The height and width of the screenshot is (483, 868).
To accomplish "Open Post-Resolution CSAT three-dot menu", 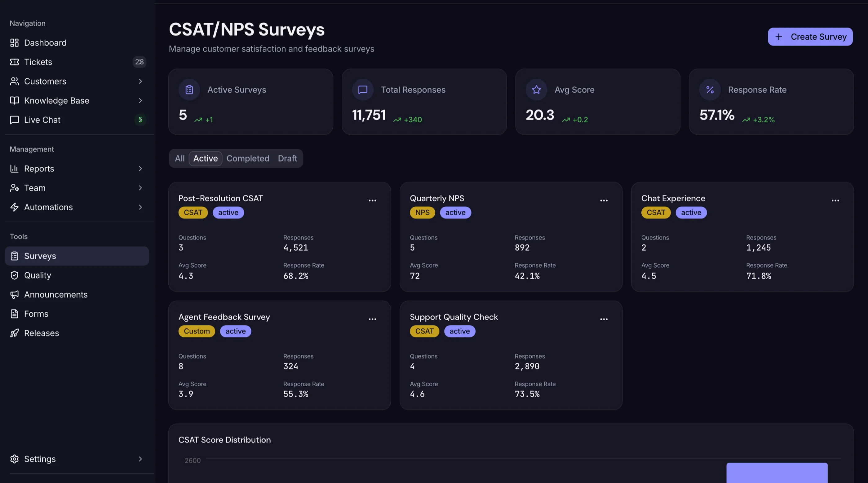I will pyautogui.click(x=372, y=200).
